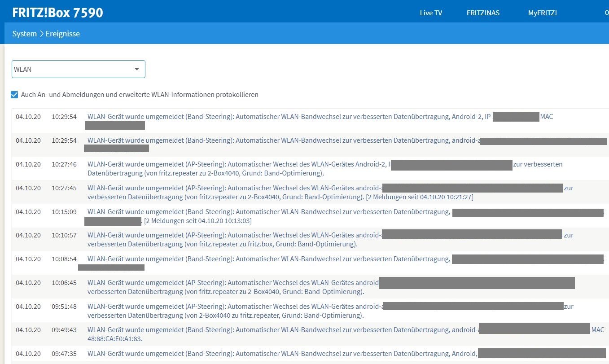Click the date 04.10.20 in the 10:27:45 row

[x=28, y=188]
